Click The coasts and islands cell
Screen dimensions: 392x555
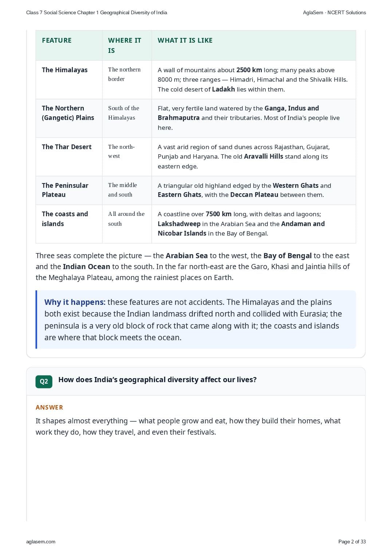(65, 219)
